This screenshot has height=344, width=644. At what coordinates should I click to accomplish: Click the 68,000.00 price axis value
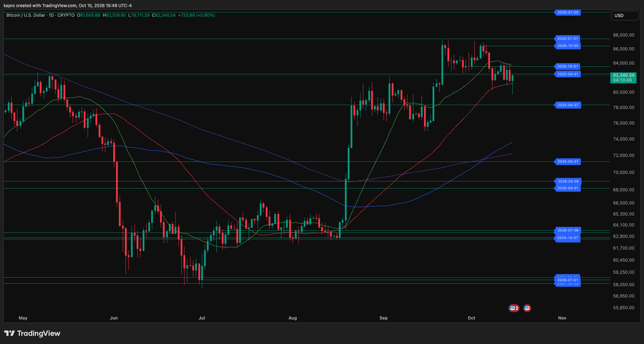click(623, 190)
